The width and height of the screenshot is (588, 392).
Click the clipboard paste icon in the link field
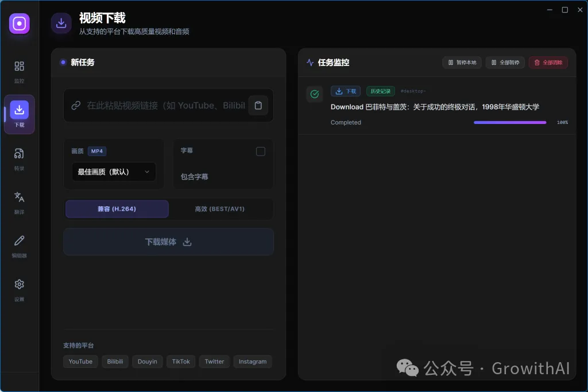[x=258, y=105]
